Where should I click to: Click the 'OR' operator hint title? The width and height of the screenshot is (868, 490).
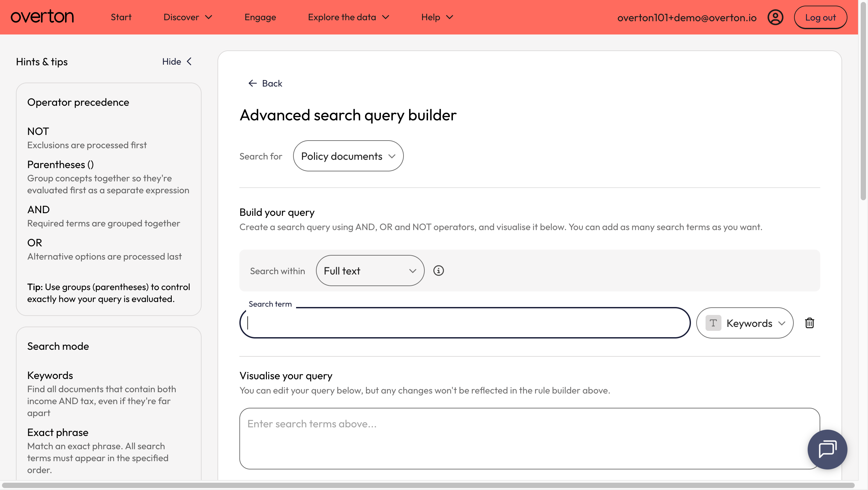tap(35, 243)
